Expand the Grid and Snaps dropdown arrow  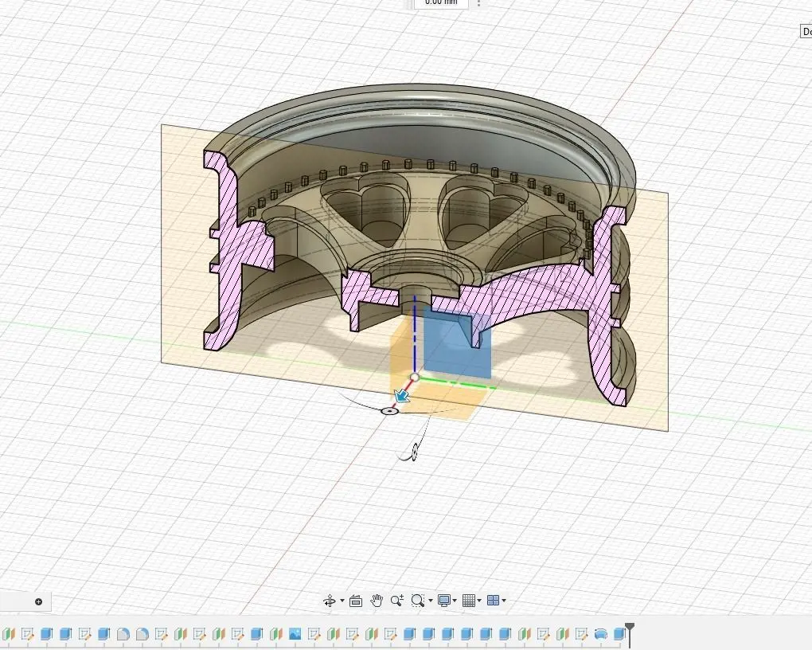[479, 601]
